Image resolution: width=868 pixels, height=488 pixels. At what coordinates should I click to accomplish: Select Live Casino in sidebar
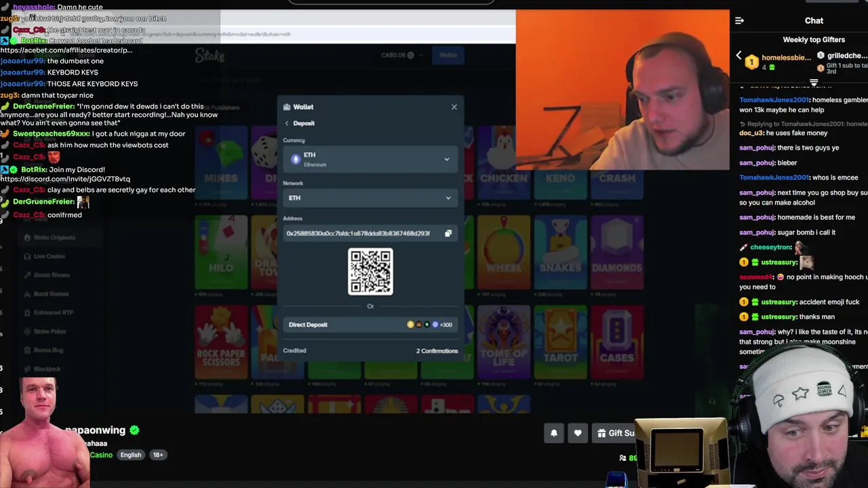coord(49,256)
